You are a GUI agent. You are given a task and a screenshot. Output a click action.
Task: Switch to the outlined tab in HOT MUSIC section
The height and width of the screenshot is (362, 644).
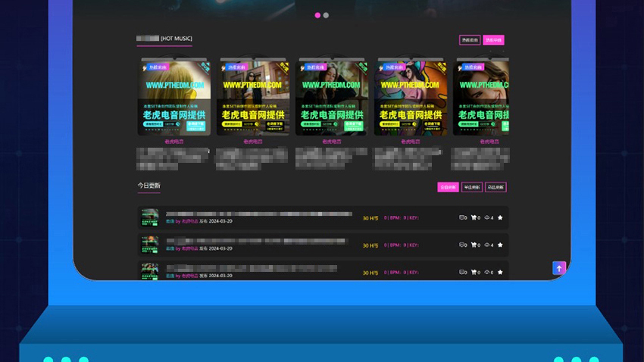470,40
